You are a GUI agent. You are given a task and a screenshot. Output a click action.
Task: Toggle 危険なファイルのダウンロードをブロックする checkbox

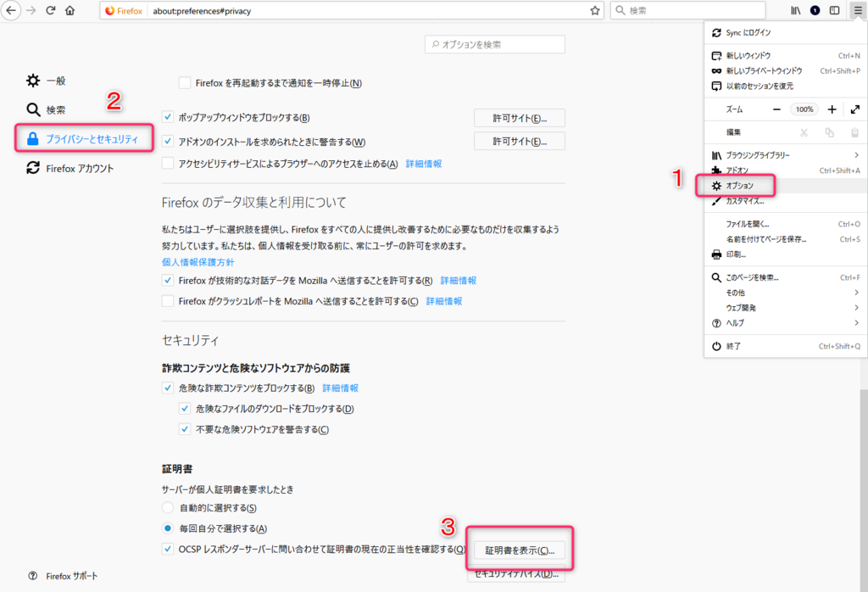[185, 409]
